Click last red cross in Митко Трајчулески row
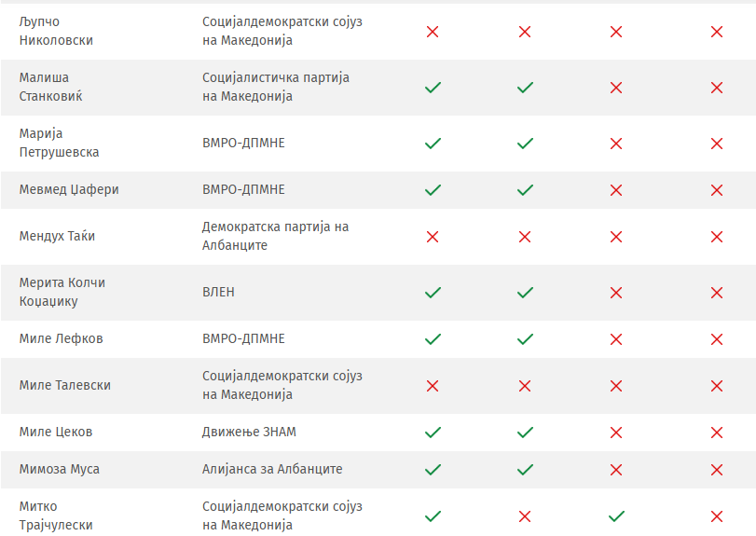Image resolution: width=756 pixels, height=536 pixels. pyautogui.click(x=717, y=516)
